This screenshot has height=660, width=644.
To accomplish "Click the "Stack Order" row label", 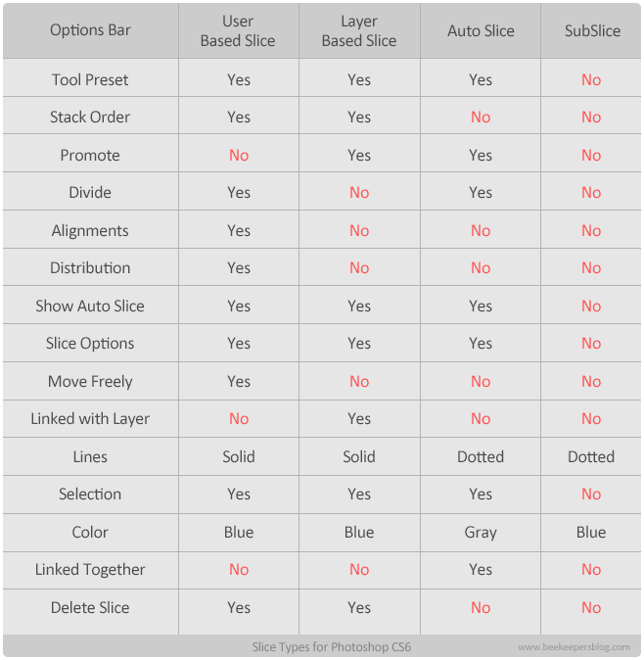I will point(90,118).
